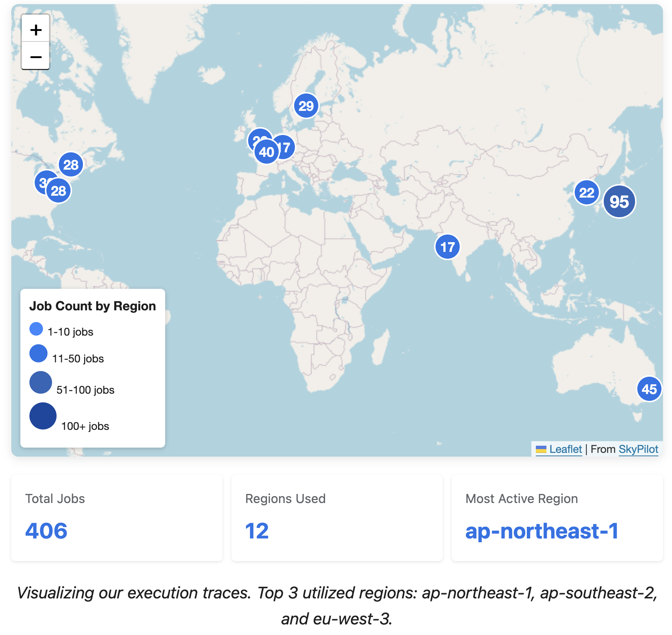Open the SkyPilot link
Image resolution: width=672 pixels, height=635 pixels.
[x=638, y=449]
